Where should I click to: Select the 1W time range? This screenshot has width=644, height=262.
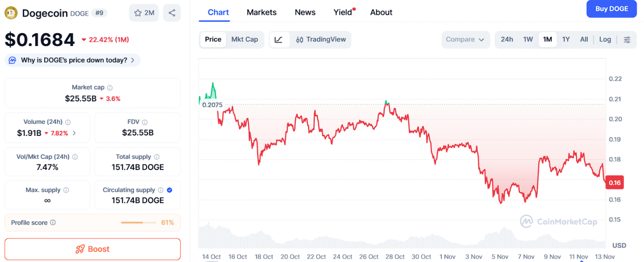528,40
